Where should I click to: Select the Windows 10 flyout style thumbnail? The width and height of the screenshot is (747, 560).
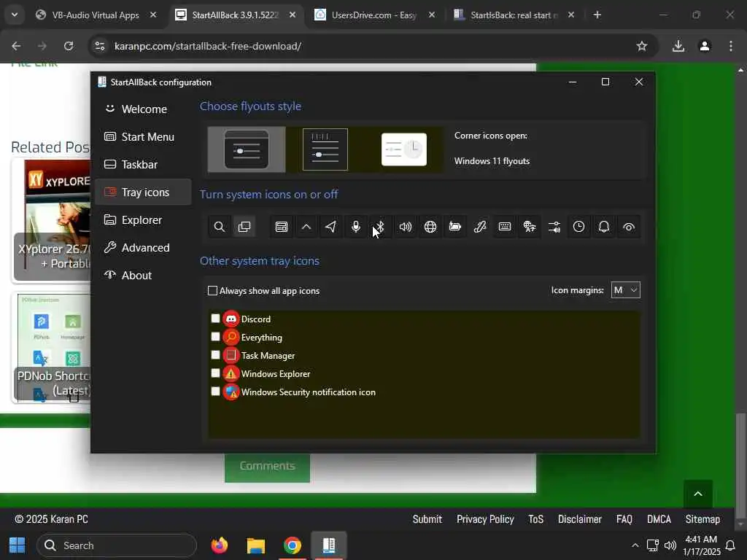coord(325,149)
